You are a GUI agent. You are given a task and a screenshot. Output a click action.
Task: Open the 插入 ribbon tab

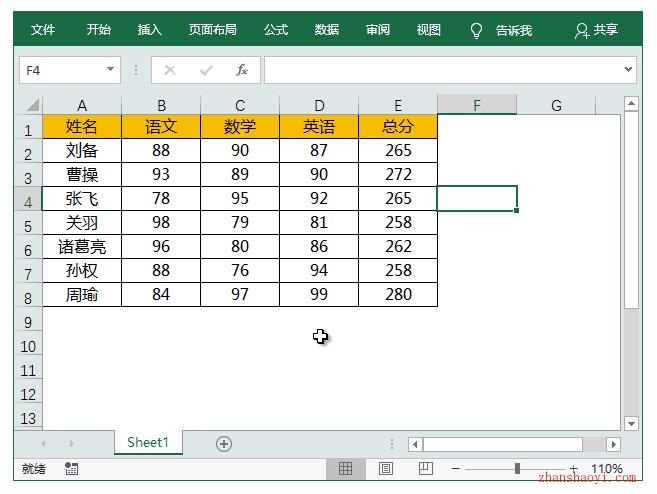[150, 30]
